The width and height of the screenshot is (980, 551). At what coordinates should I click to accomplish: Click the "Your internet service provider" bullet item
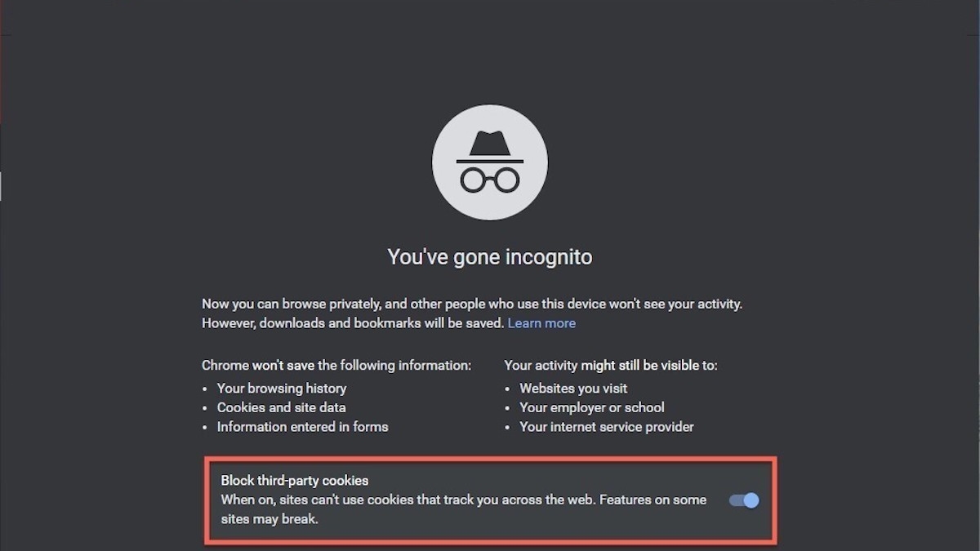pos(607,427)
